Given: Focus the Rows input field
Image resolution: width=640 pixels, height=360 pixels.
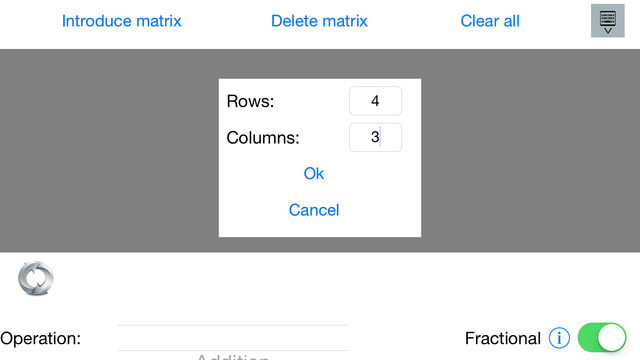Looking at the screenshot, I should 376,101.
